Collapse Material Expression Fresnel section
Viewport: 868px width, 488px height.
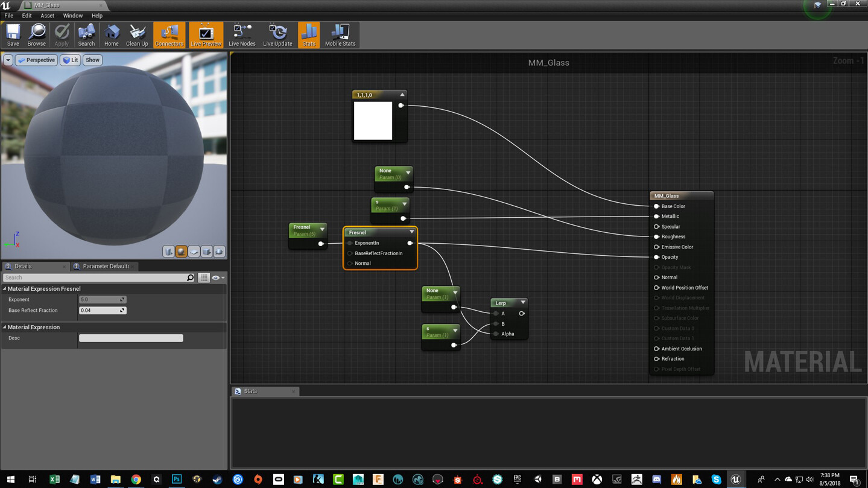tap(5, 289)
